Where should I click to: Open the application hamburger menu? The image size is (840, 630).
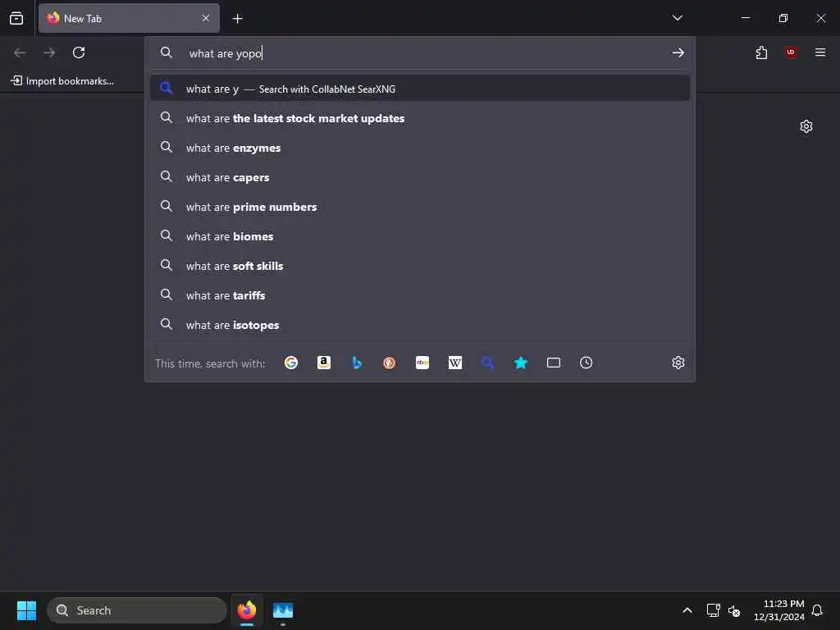pyautogui.click(x=820, y=52)
